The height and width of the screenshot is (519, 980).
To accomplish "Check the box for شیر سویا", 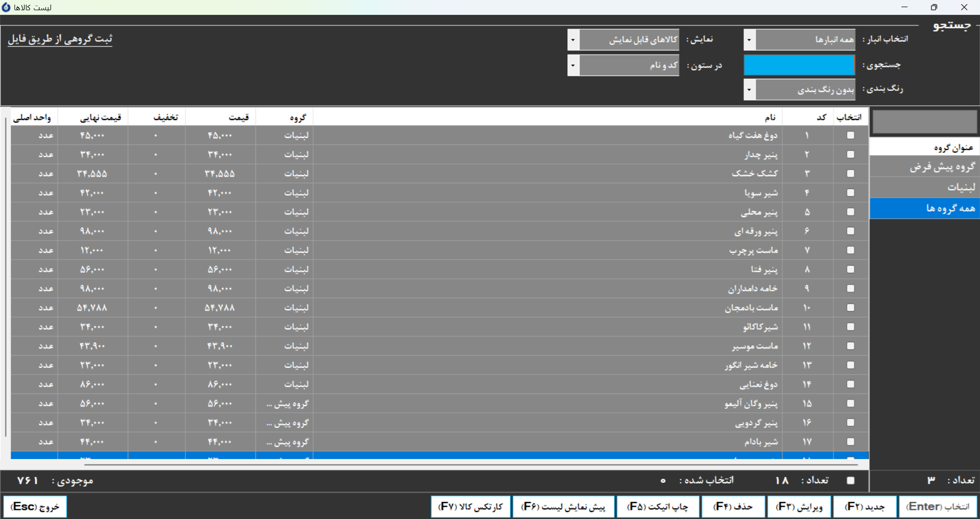I will [850, 193].
